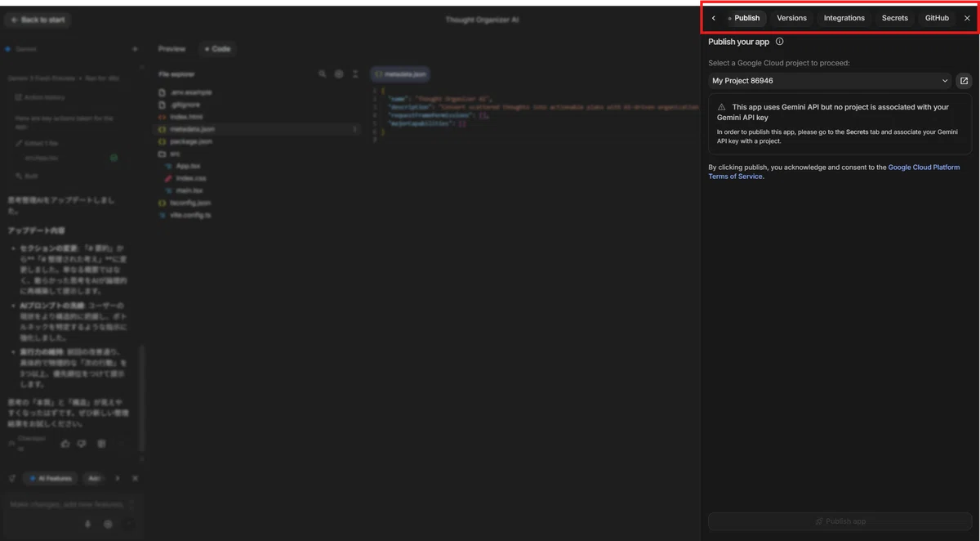Select the Secrets tab
The image size is (980, 541).
tap(895, 18)
